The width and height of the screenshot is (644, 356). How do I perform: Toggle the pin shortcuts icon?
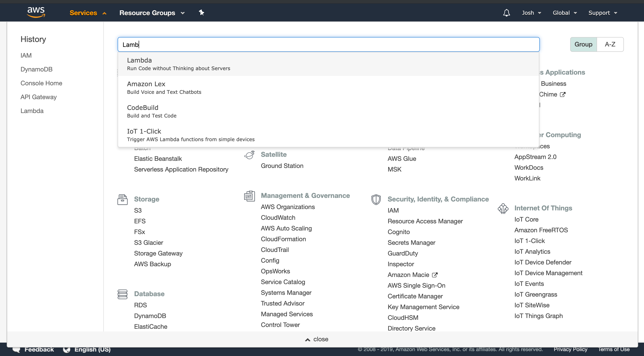(x=201, y=13)
